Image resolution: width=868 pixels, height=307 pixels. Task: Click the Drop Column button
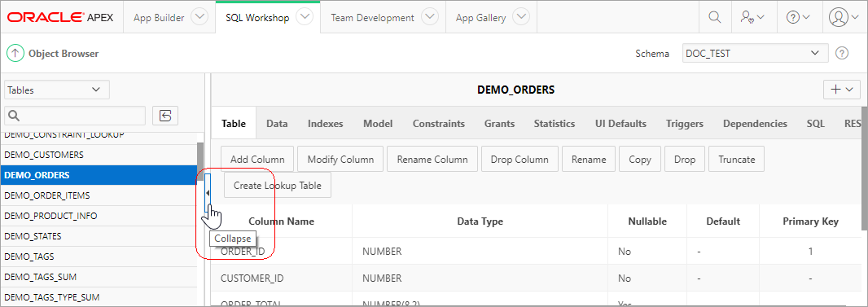tap(519, 160)
